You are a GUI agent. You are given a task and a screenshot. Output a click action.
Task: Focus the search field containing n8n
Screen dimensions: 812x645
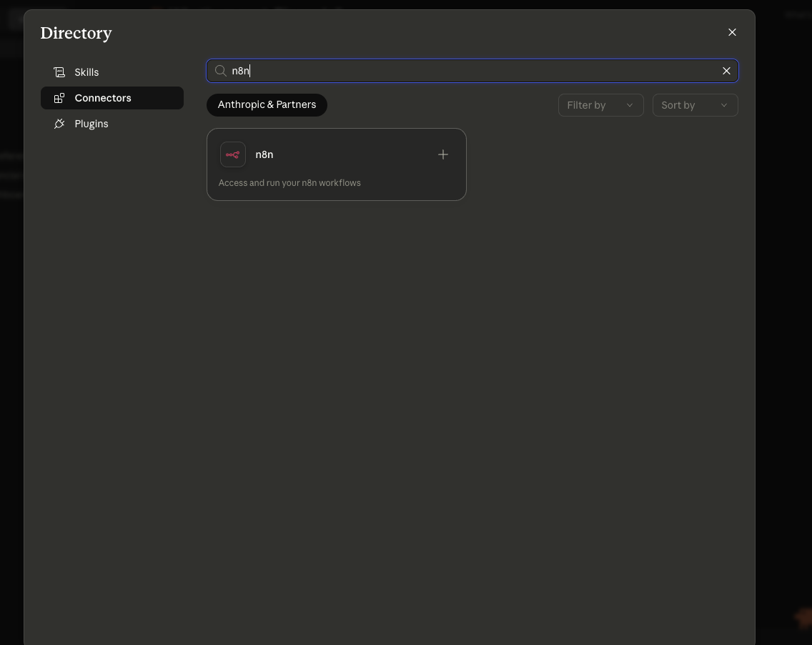pyautogui.click(x=472, y=71)
